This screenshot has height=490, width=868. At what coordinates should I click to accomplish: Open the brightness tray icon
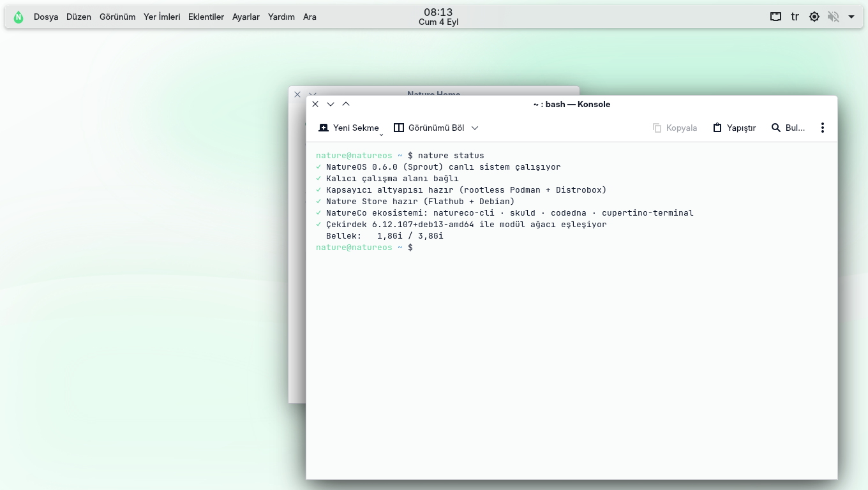[814, 17]
